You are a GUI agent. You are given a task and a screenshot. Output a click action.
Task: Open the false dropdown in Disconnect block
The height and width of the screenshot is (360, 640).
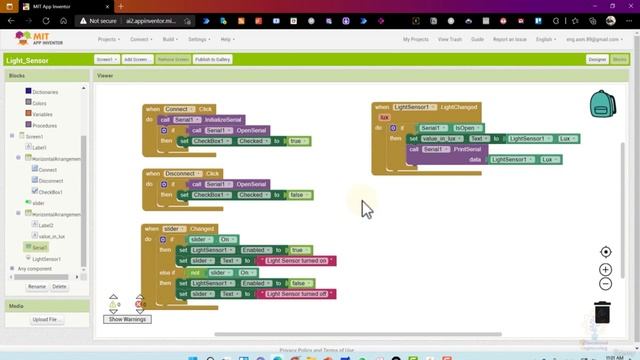[x=300, y=195]
